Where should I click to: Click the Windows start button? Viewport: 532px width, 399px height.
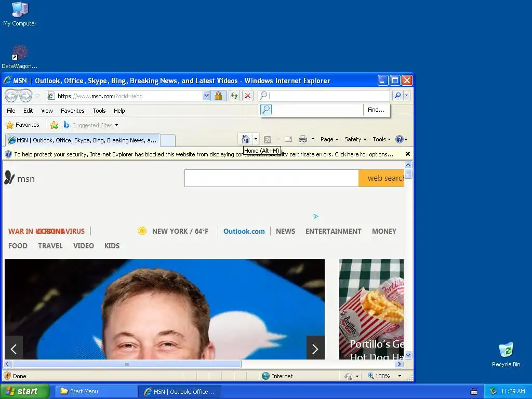(25, 391)
